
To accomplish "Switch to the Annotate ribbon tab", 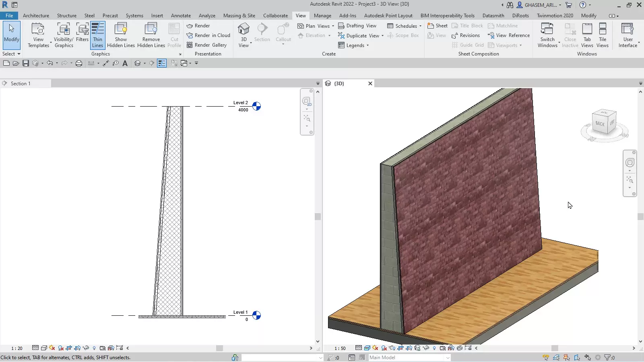I will pyautogui.click(x=181, y=16).
